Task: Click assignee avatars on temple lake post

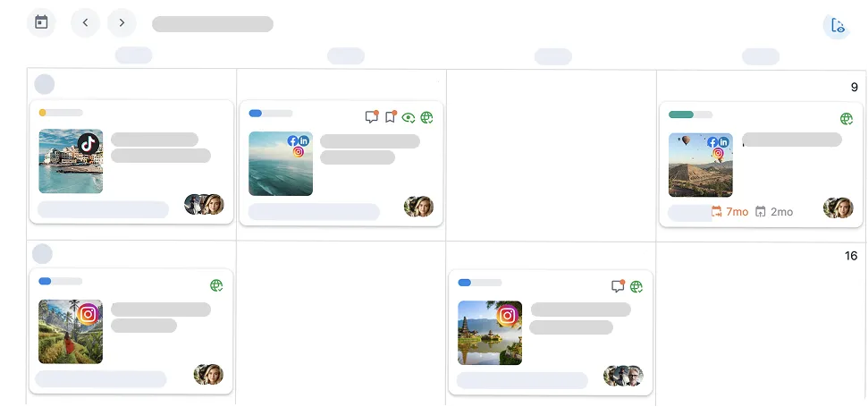Action: 623,376
